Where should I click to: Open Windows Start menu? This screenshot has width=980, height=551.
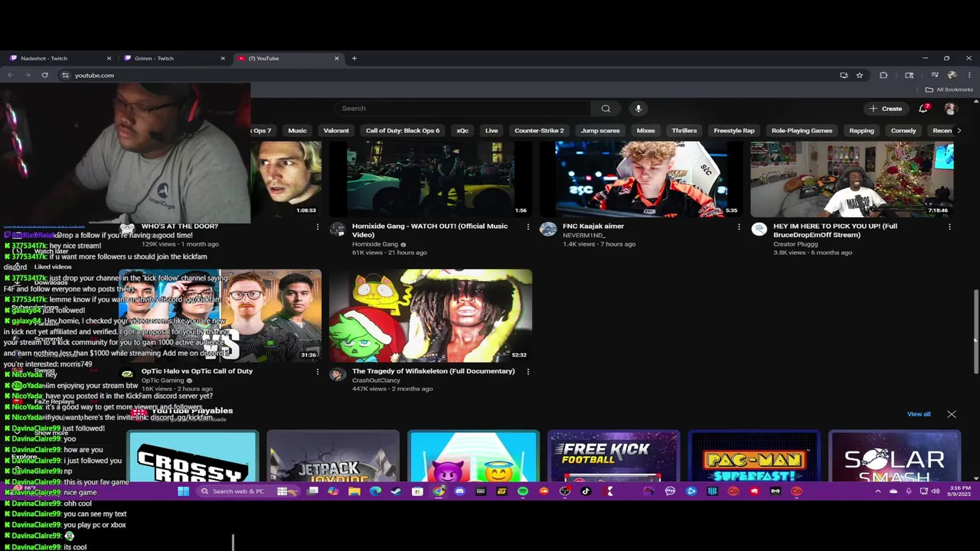click(x=183, y=491)
